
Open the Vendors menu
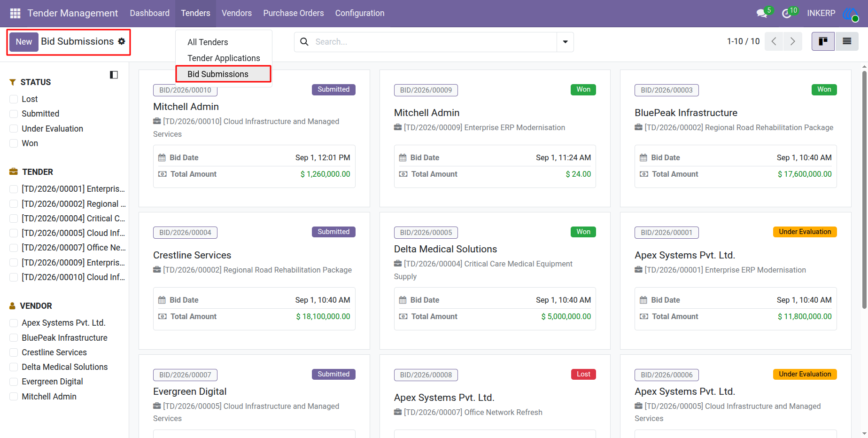(x=237, y=13)
